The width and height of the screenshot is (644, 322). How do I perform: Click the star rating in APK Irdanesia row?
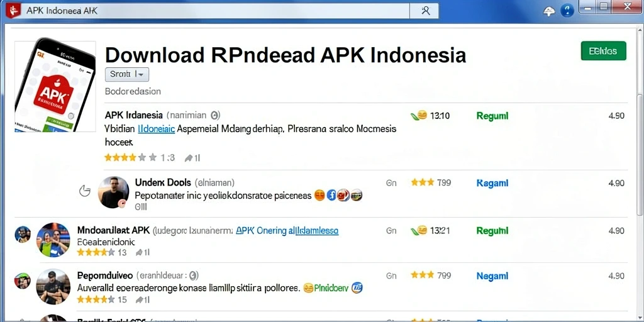coord(131,157)
